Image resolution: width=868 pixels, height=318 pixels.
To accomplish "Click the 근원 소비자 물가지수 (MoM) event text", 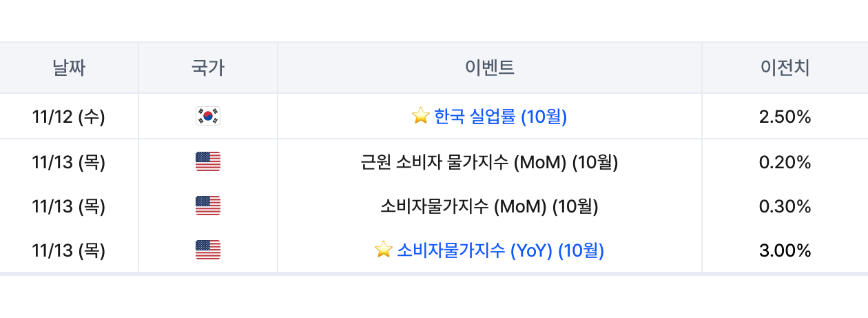I will [490, 162].
